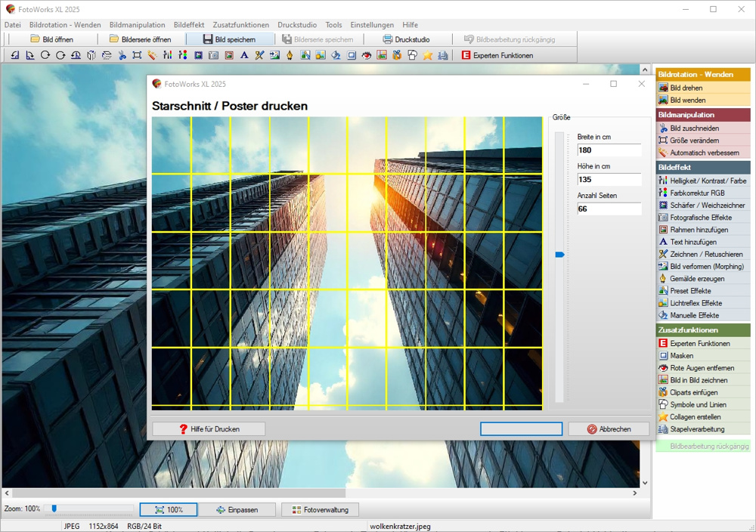Open the 'Zusatzfunktionen' menu in the menu bar
The height and width of the screenshot is (532, 756).
(x=240, y=25)
